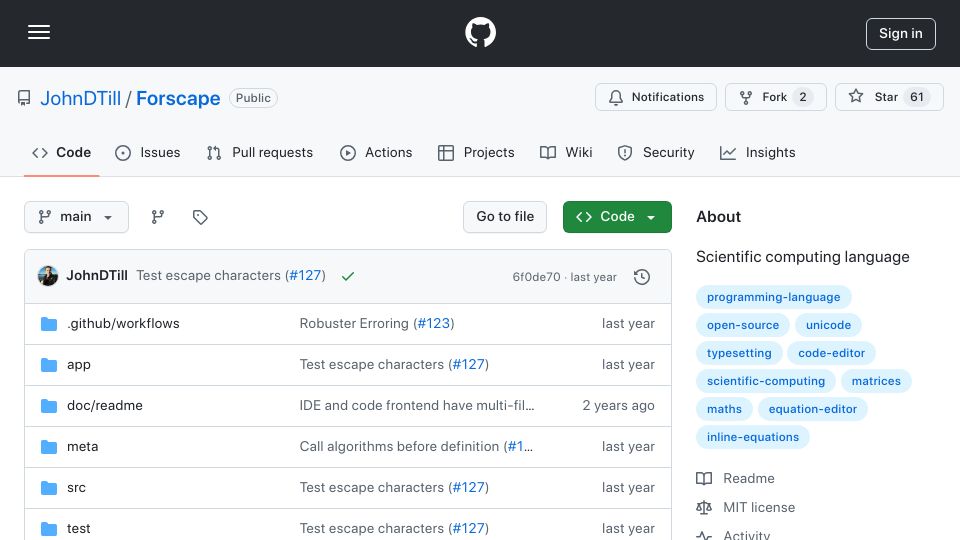Switch to the Code tab
960x540 pixels.
[x=62, y=152]
